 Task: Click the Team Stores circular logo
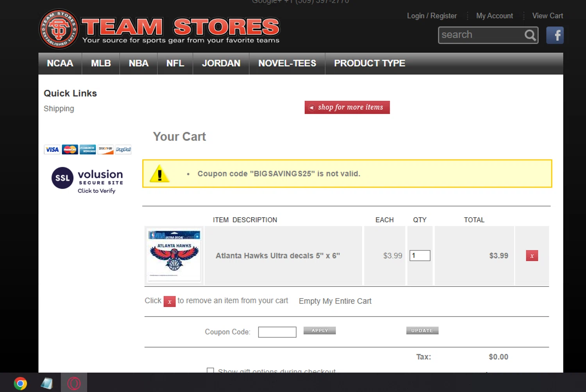59,29
